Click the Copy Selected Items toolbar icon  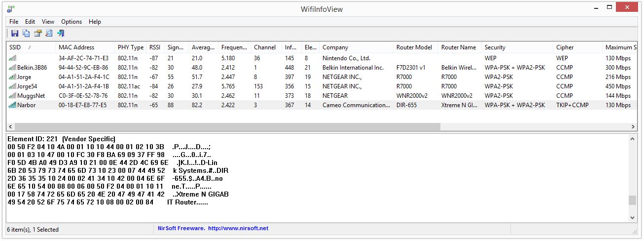click(x=26, y=33)
